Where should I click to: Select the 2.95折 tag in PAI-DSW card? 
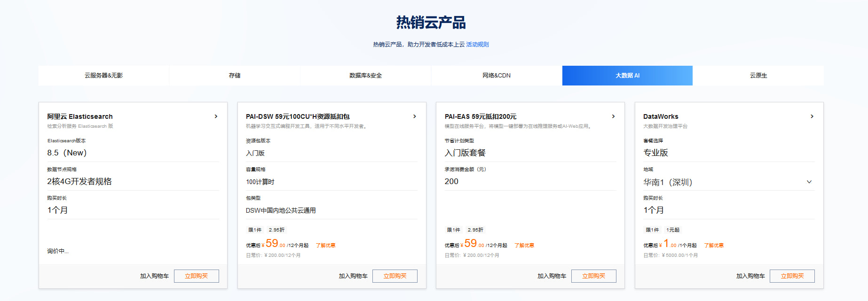point(276,230)
